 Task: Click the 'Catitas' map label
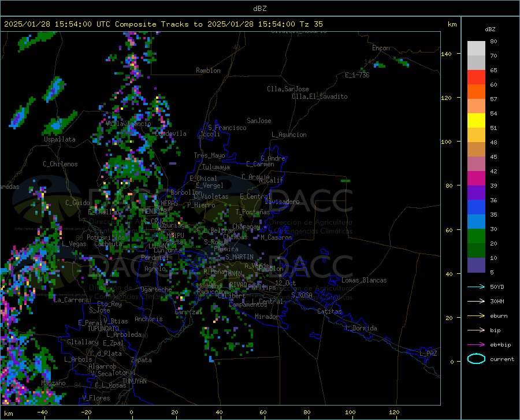click(x=329, y=311)
